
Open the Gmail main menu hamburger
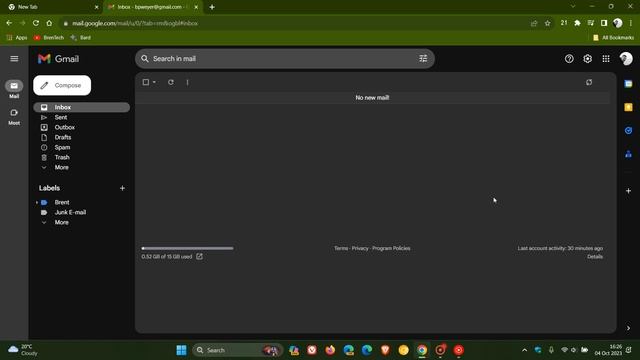[14, 59]
